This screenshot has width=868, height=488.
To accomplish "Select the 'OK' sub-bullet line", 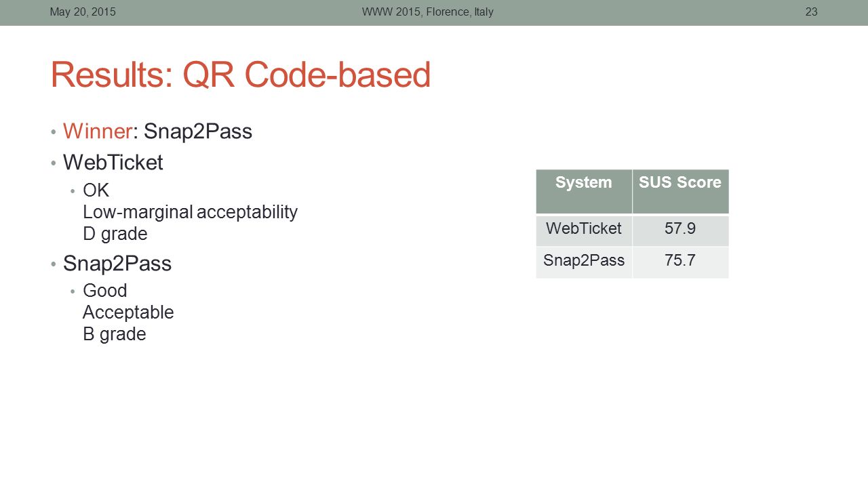I will 96,190.
